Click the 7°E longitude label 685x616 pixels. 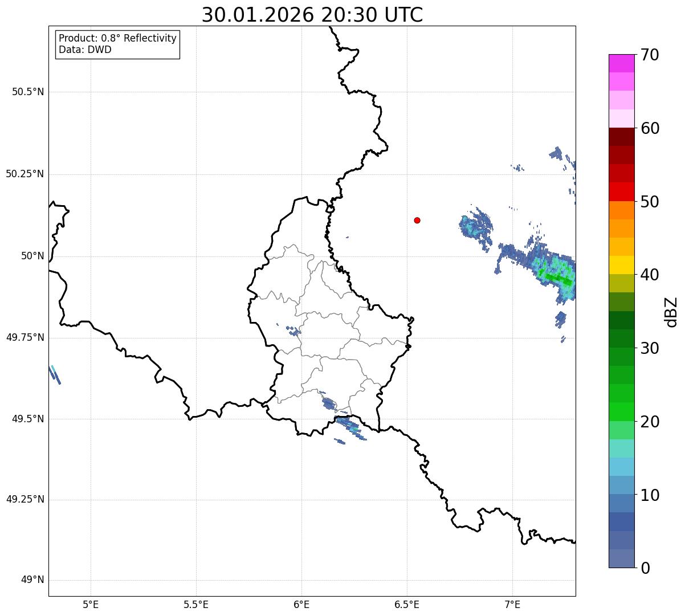coord(512,604)
